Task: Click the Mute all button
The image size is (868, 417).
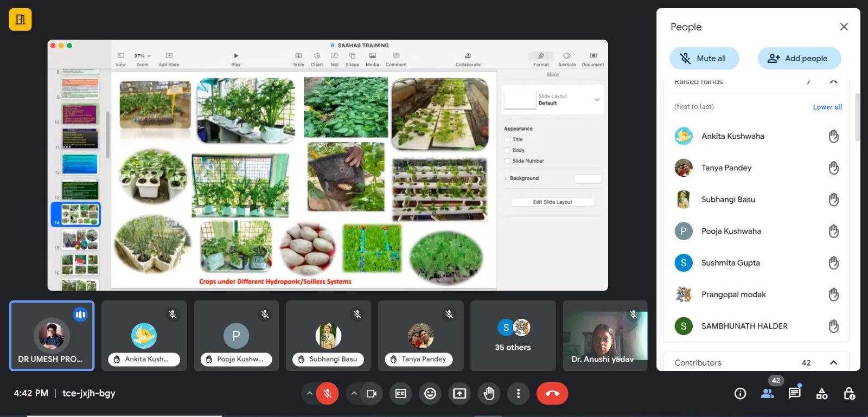Action: [x=704, y=59]
